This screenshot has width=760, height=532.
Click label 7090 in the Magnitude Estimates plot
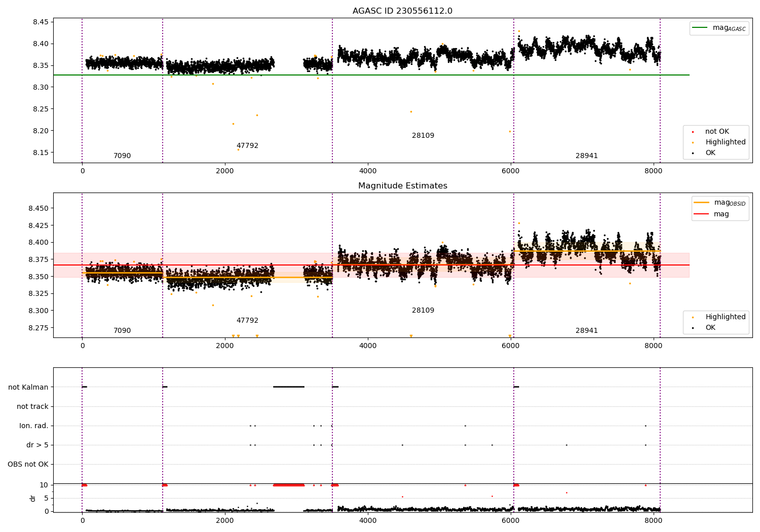[122, 331]
